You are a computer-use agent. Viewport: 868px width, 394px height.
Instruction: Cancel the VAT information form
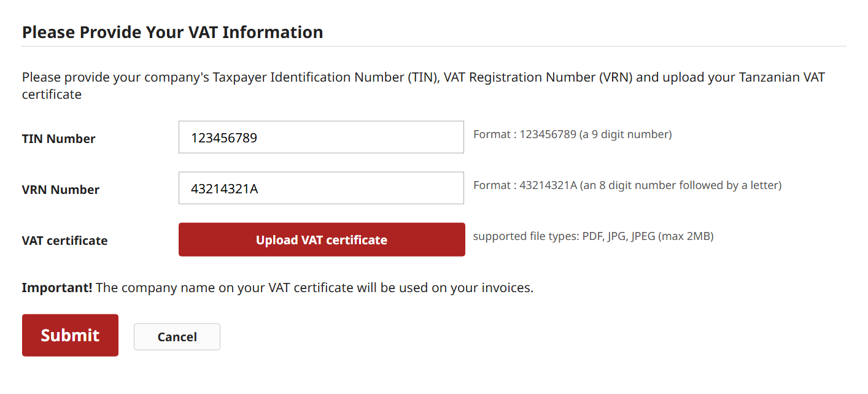177,337
